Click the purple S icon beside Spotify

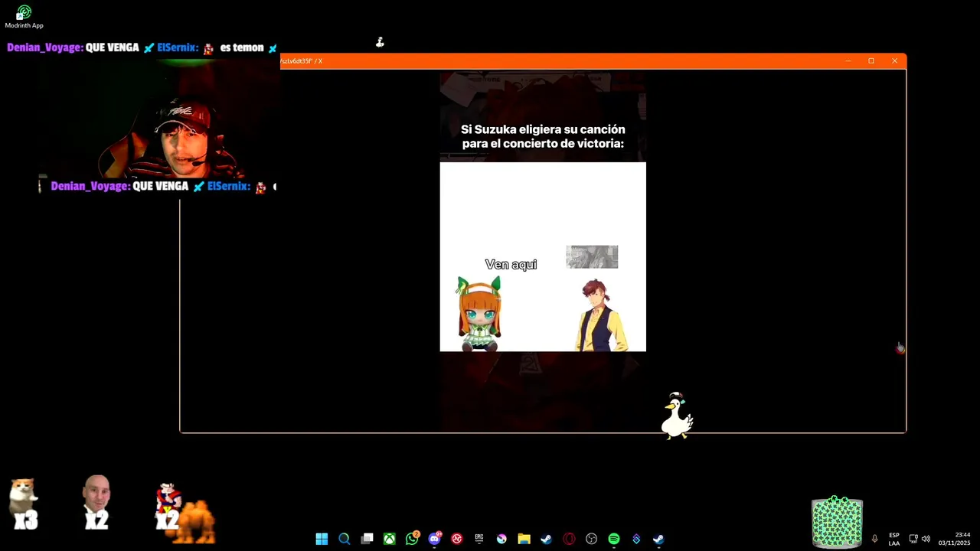[635, 539]
